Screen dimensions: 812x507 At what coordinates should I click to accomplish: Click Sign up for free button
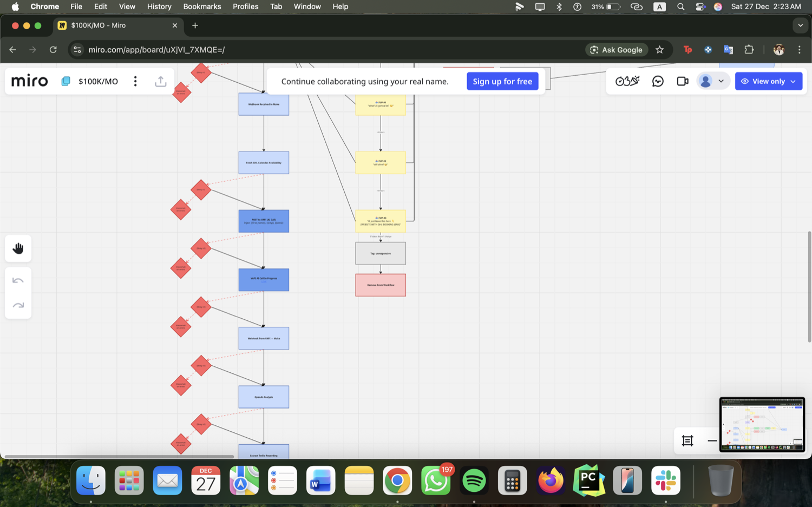pos(502,81)
